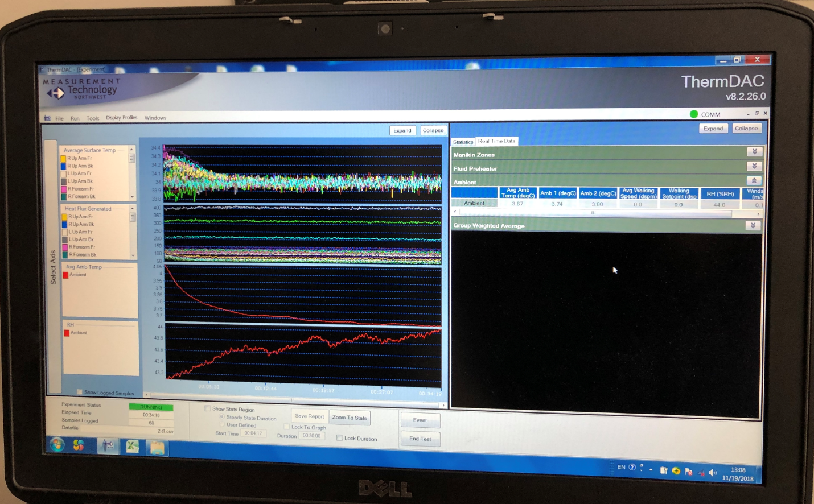Select User Defined radio button
The height and width of the screenshot is (504, 814).
click(x=221, y=424)
